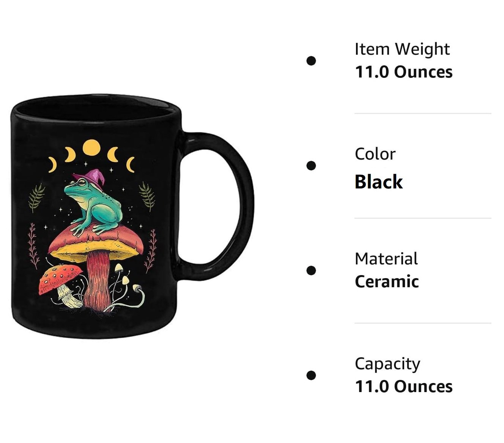Click the bullet point beside Capacity
Viewport: 504px width, 443px height.
[311, 375]
